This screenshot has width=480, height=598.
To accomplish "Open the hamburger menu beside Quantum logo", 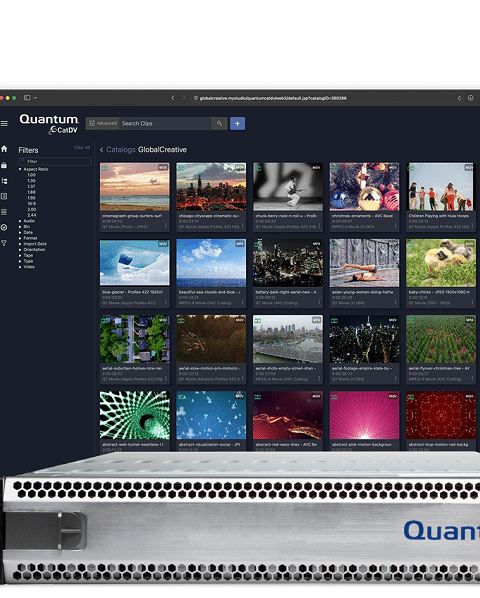I will (x=4, y=124).
